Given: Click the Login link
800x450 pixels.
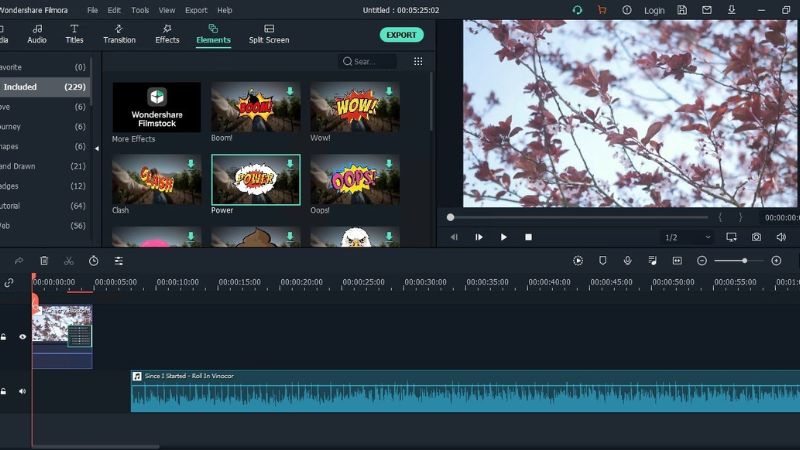Looking at the screenshot, I should (x=654, y=10).
